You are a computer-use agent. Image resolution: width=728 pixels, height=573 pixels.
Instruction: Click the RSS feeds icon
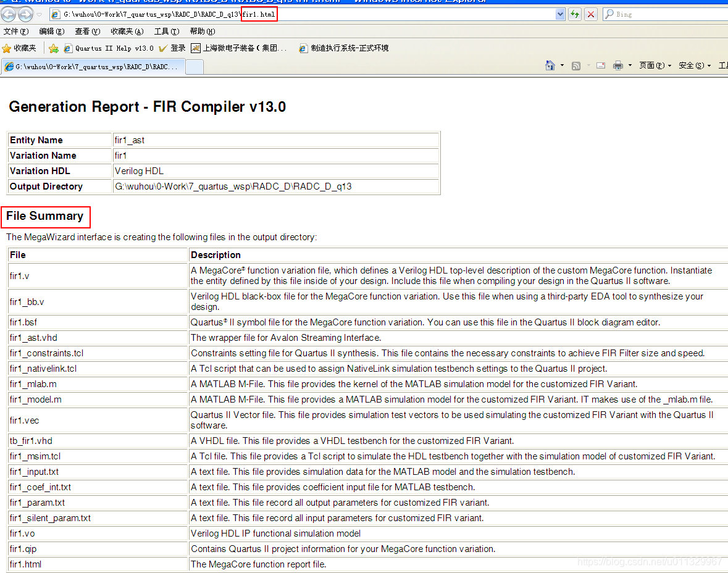point(576,65)
